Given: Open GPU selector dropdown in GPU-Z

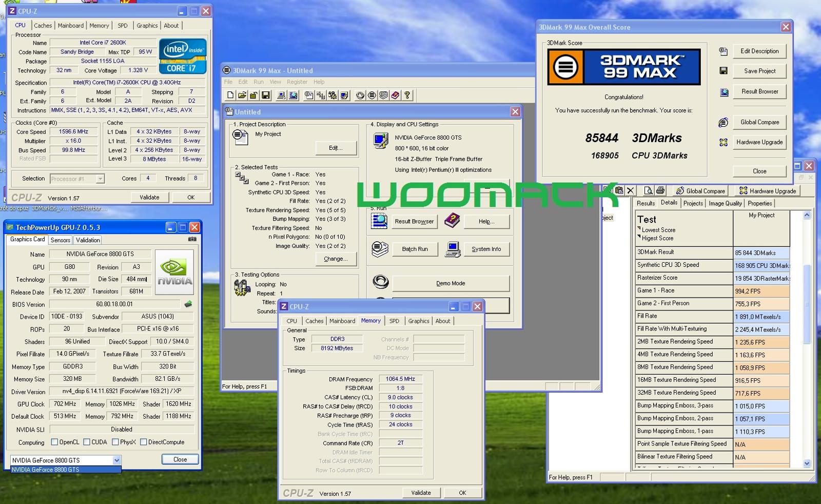Looking at the screenshot, I should 116,460.
